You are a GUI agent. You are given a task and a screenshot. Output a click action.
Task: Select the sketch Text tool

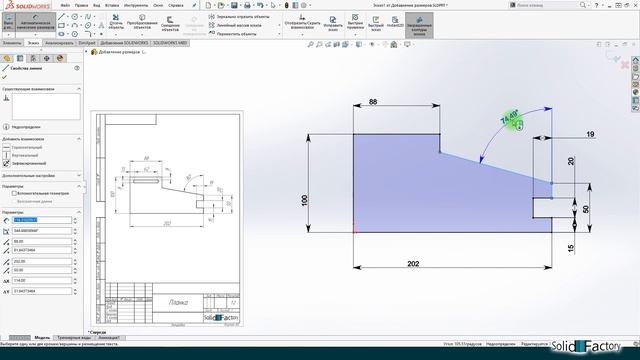point(101,25)
